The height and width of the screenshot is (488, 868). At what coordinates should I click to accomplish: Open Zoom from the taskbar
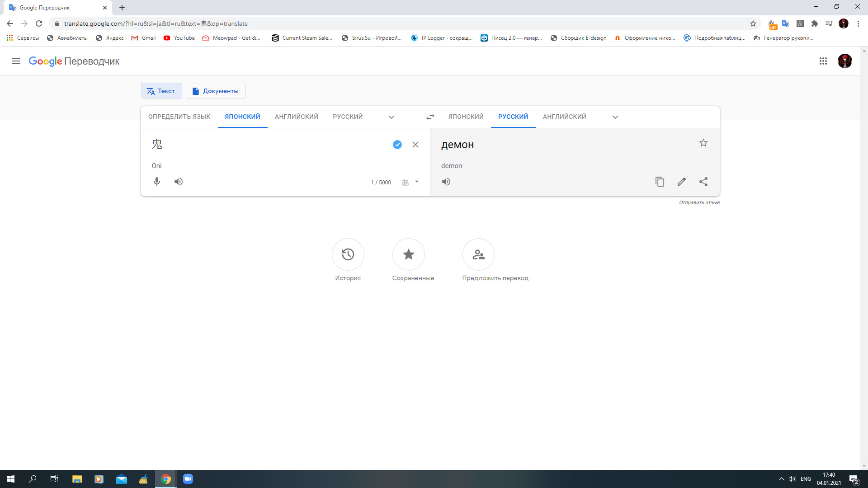click(188, 479)
